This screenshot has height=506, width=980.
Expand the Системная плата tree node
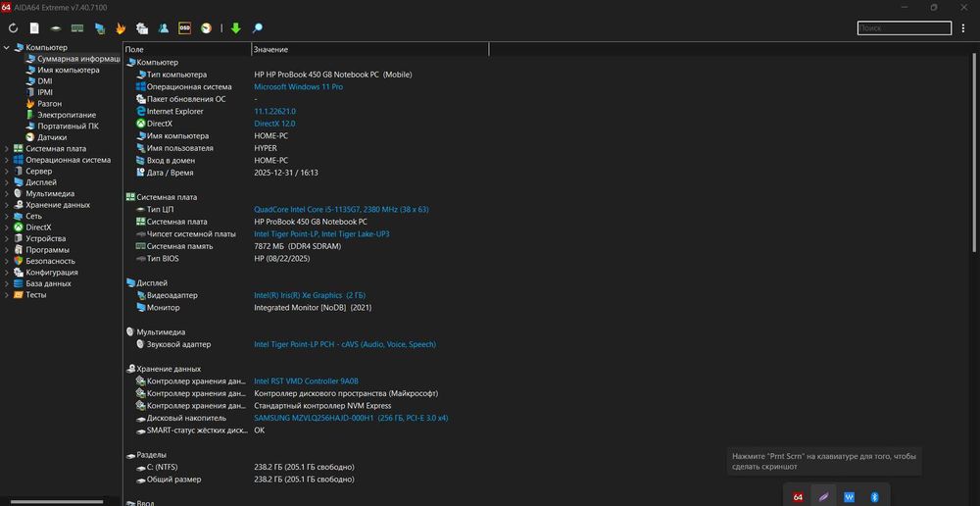[7, 149]
